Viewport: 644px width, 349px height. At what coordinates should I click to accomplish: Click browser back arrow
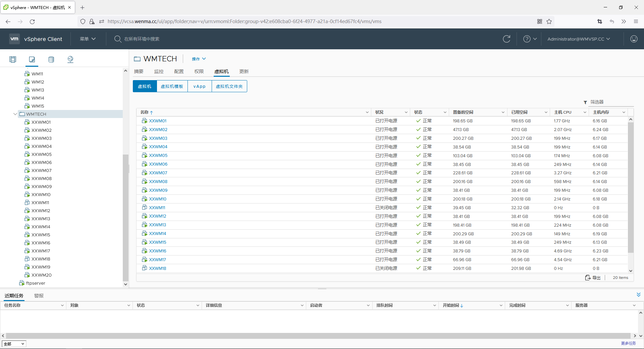pos(8,21)
